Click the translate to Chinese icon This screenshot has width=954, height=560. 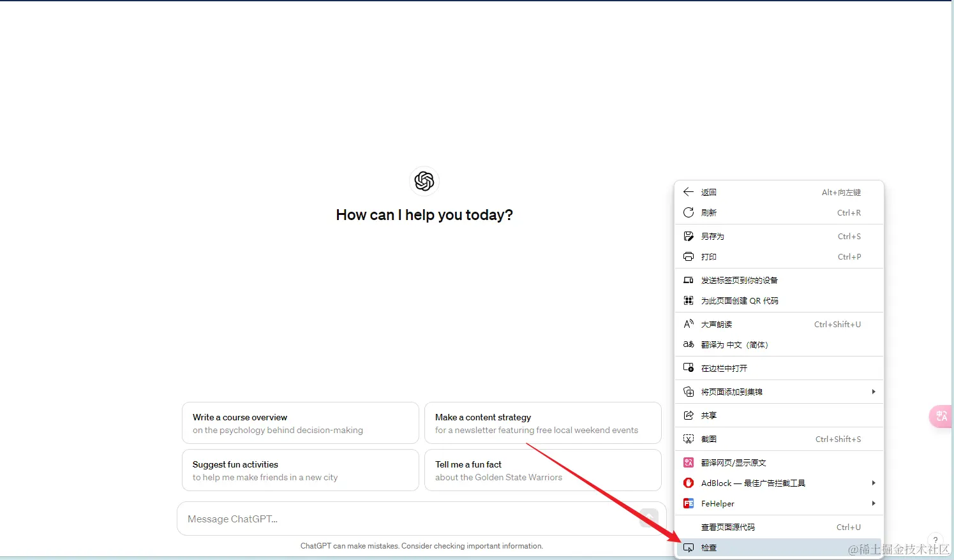tap(689, 344)
